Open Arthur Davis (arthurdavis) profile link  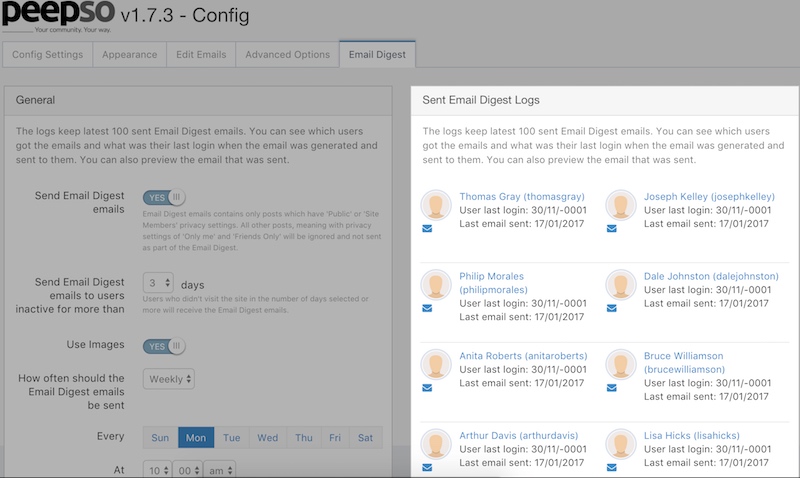(519, 435)
